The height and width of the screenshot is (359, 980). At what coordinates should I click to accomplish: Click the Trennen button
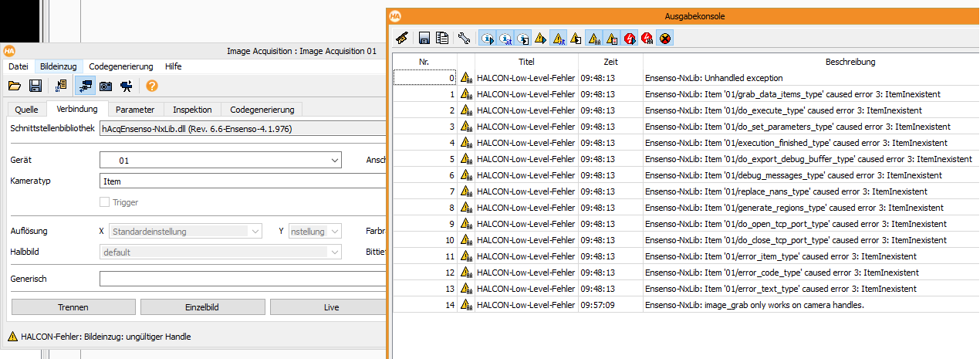pyautogui.click(x=73, y=307)
